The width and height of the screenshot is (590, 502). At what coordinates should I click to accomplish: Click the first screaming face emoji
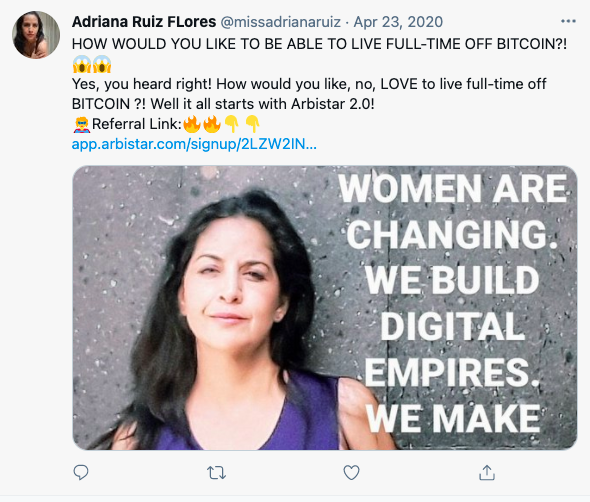pos(82,64)
